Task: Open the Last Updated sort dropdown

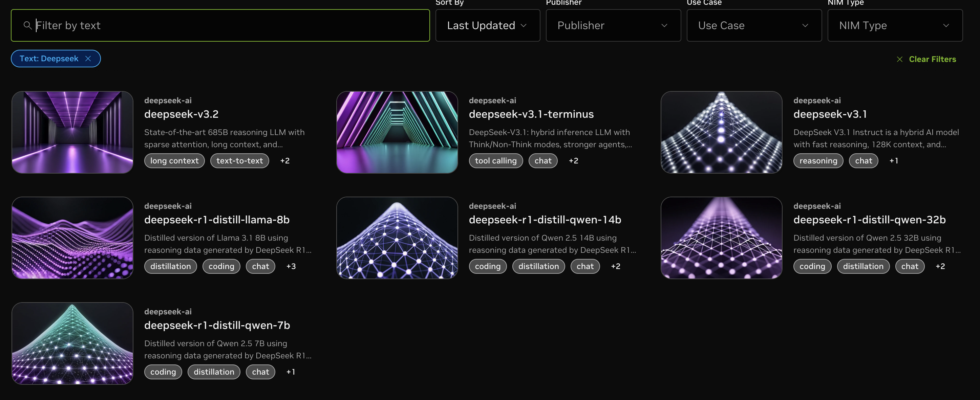Action: click(x=487, y=25)
